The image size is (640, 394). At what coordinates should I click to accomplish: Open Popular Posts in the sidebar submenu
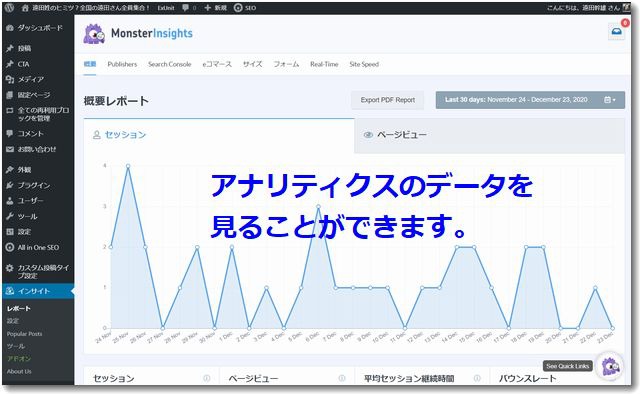24,334
